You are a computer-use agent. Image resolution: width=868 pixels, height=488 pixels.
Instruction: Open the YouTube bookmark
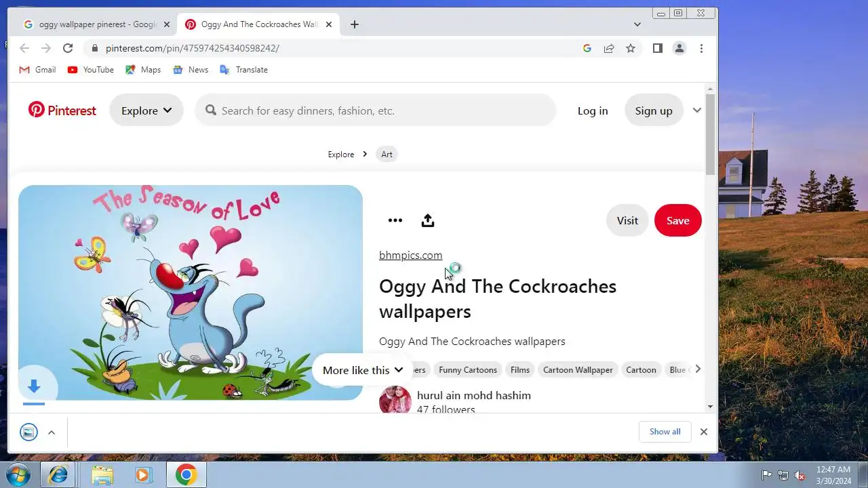coord(90,70)
